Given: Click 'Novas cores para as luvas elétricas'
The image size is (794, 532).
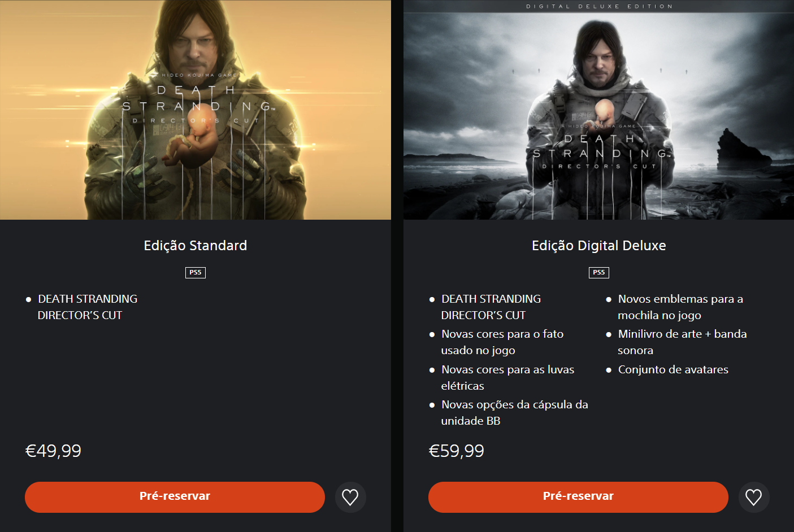Looking at the screenshot, I should click(507, 377).
